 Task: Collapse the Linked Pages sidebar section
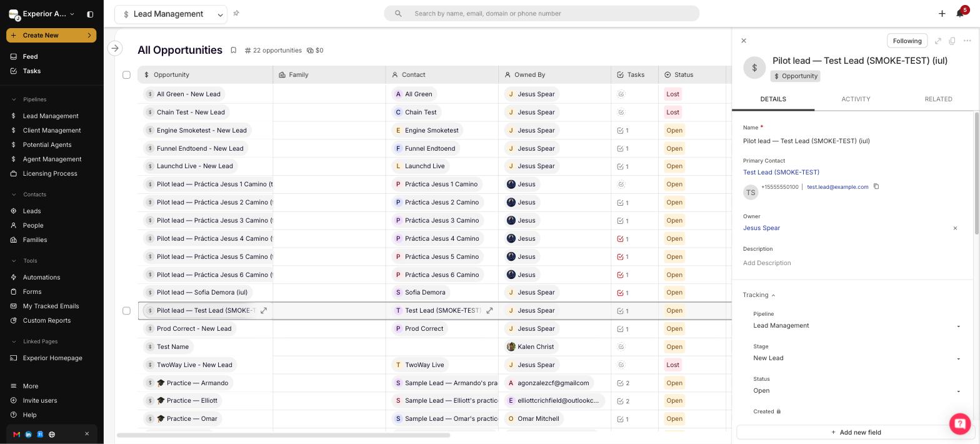tap(14, 341)
